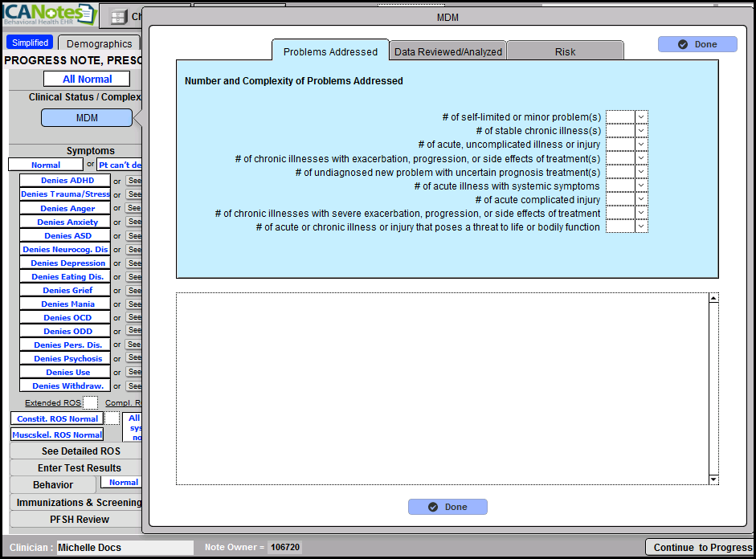The image size is (756, 559).
Task: Select the Simplified tab
Action: point(30,43)
